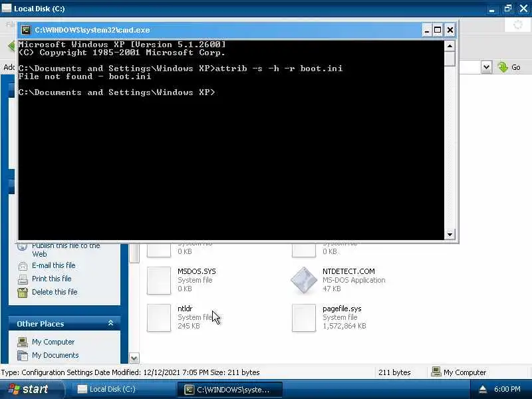Maximize the cmd.exe window
The width and height of the screenshot is (532, 399).
pyautogui.click(x=438, y=30)
